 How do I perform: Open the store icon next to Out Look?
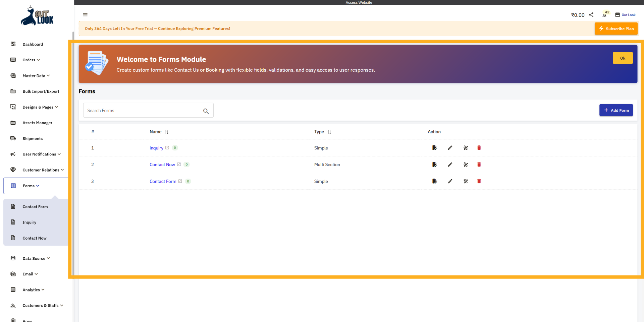tap(616, 14)
